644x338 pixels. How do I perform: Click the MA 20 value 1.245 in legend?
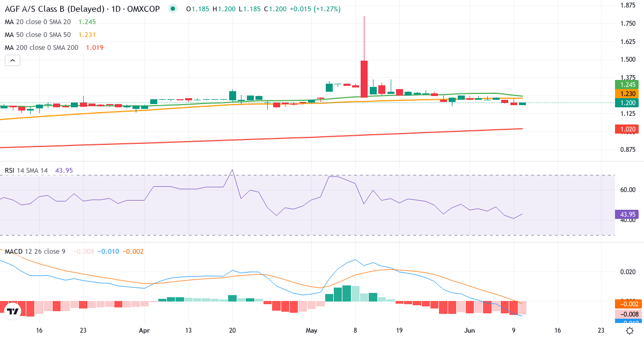click(87, 22)
